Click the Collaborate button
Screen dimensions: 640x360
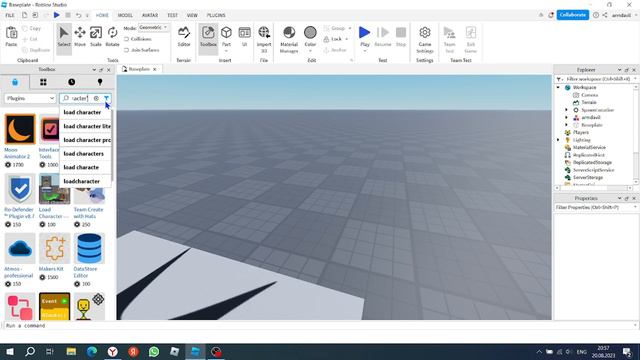(573, 15)
